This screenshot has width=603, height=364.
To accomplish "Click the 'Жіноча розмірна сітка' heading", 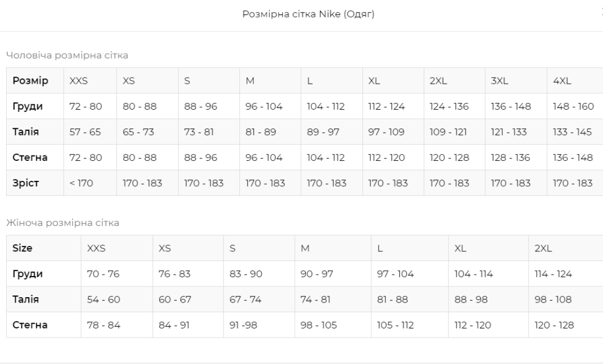I will (x=63, y=223).
